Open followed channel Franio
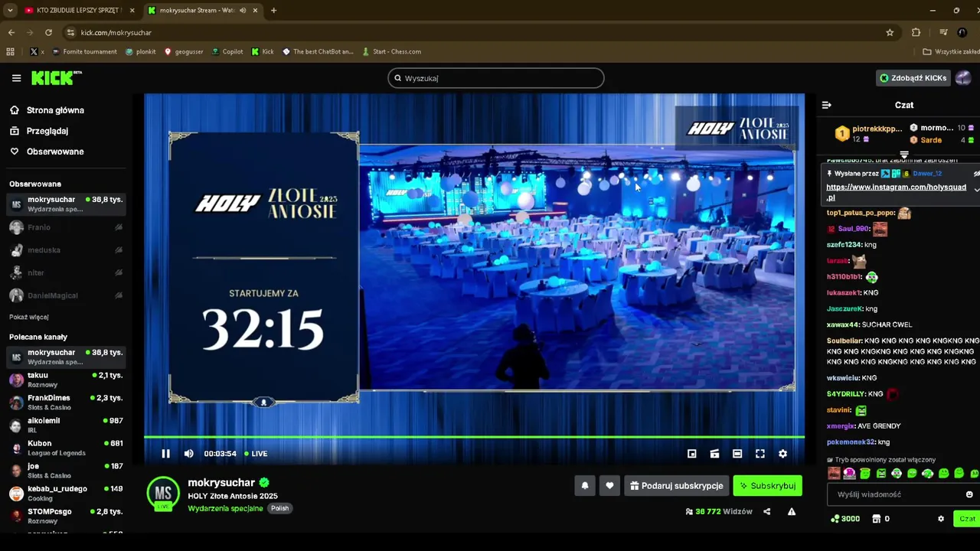980x551 pixels. (65, 227)
